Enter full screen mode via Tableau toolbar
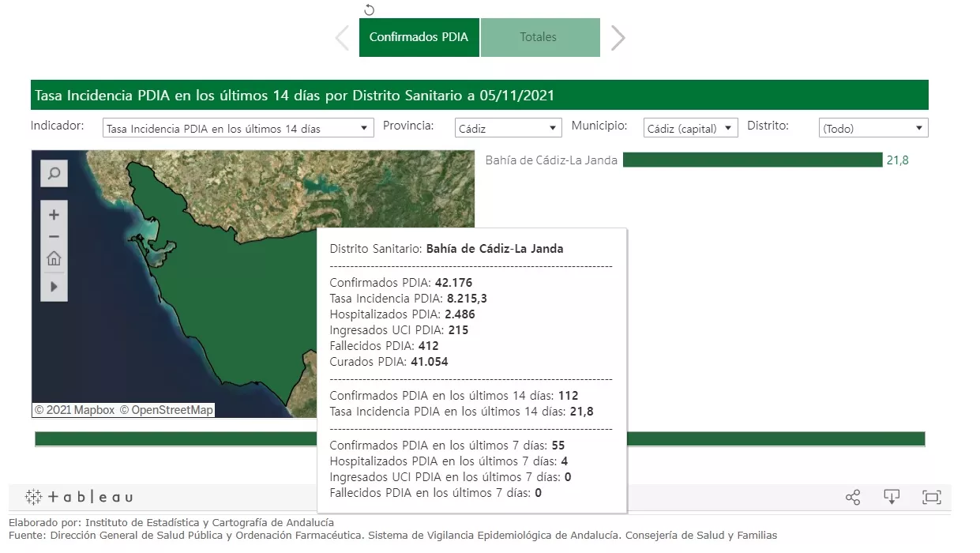This screenshot has height=553, width=980. (932, 497)
